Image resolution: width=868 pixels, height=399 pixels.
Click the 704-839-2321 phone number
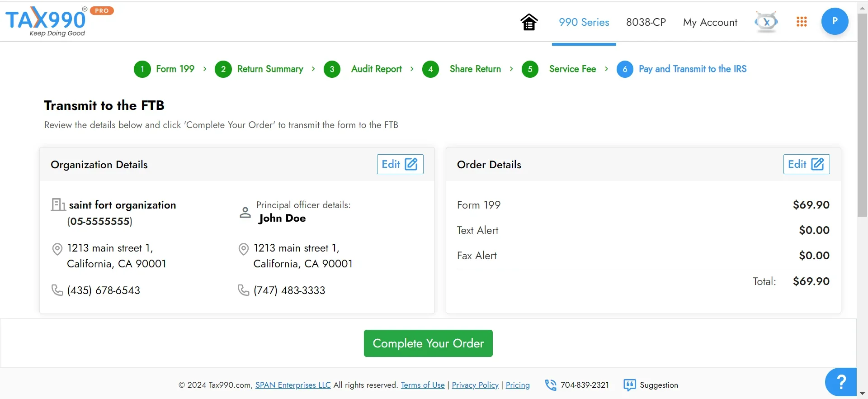click(x=585, y=385)
